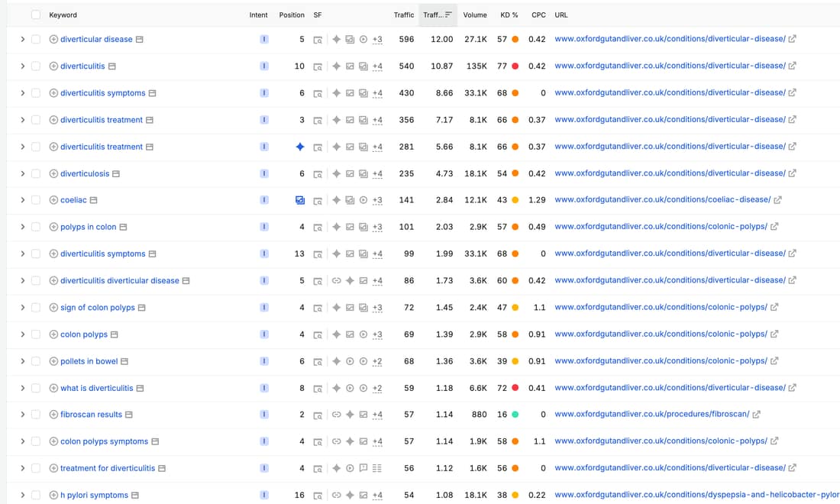840x504 pixels.
Task: Expand the 'diverticular disease' row chevron
Action: click(22, 39)
